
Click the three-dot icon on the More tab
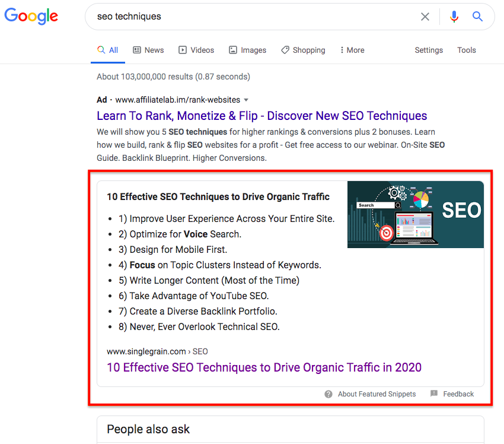(343, 50)
